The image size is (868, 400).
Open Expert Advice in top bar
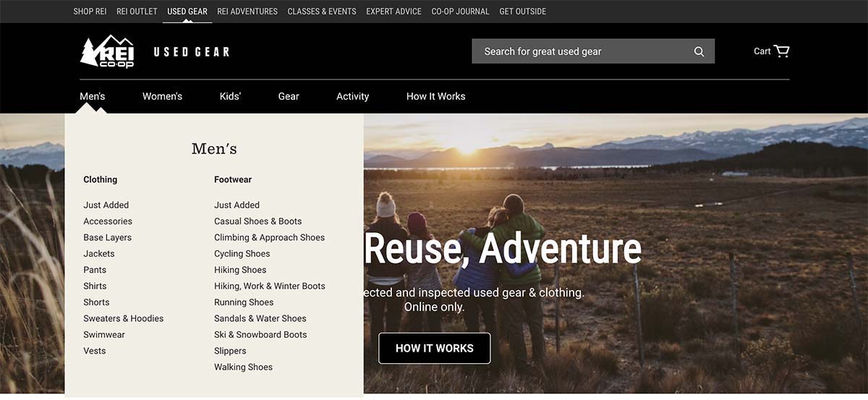coord(393,12)
